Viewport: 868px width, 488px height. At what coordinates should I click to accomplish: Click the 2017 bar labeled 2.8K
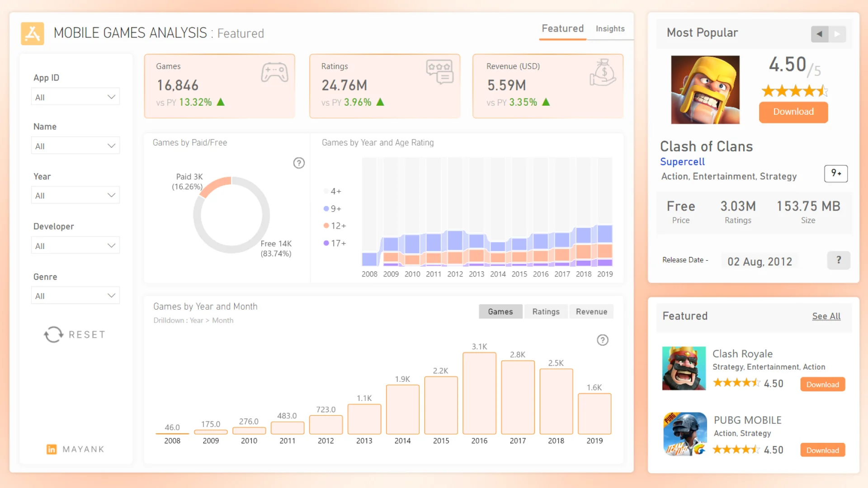(518, 398)
